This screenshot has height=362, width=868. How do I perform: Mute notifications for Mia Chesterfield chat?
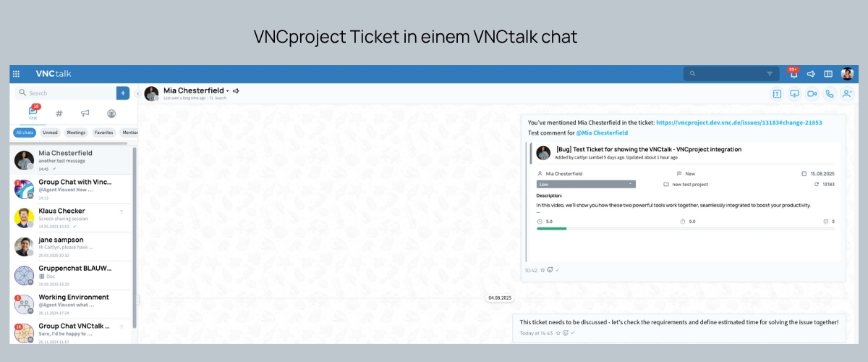pos(236,90)
